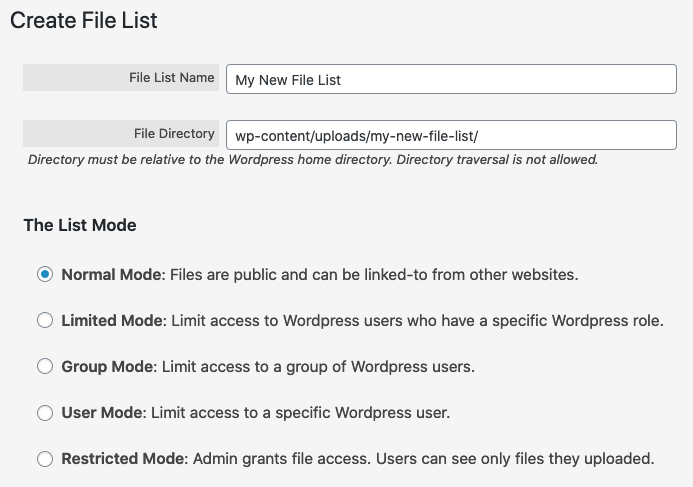Image resolution: width=693 pixels, height=487 pixels.
Task: Click the 'Create File List' page heading
Action: 84,20
